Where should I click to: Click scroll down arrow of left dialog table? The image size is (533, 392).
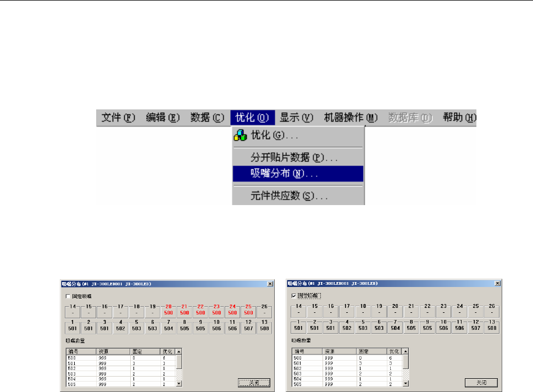click(x=179, y=384)
